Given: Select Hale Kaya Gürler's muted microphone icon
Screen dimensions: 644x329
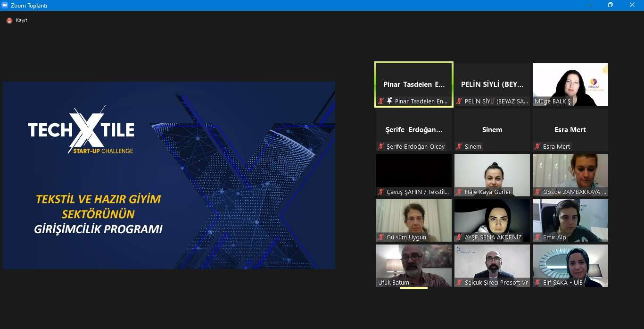Looking at the screenshot, I should [x=459, y=192].
